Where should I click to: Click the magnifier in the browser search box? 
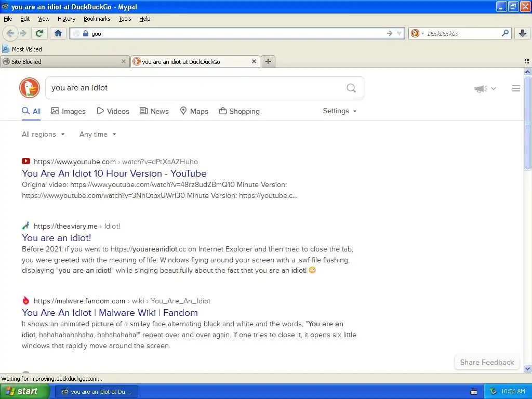tap(505, 33)
